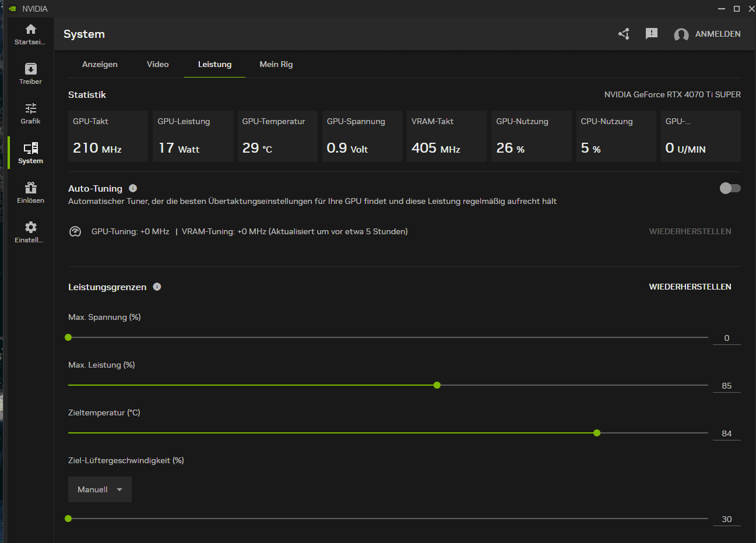Click the Zieltemperatur value field showing 84
Viewport: 756px width, 543px height.
click(x=727, y=433)
